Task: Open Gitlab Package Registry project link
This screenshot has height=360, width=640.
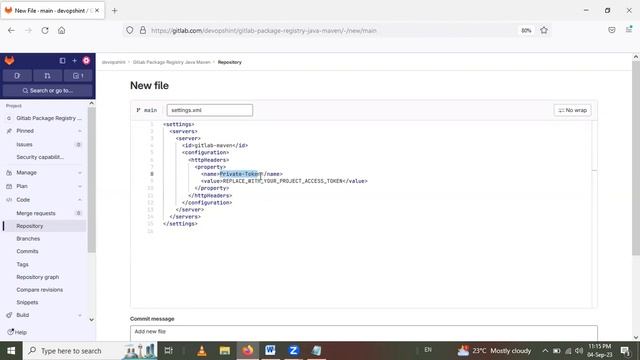Action: click(45, 118)
